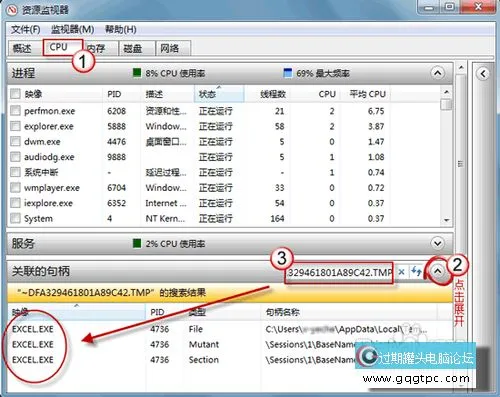Click the 69% 最大频率 indicator

pyautogui.click(x=316, y=73)
